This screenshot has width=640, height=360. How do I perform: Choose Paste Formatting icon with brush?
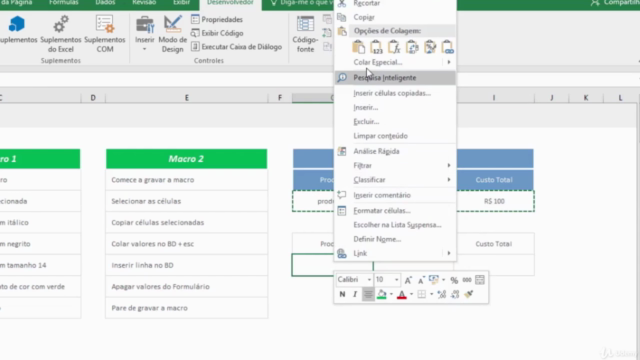pos(430,47)
